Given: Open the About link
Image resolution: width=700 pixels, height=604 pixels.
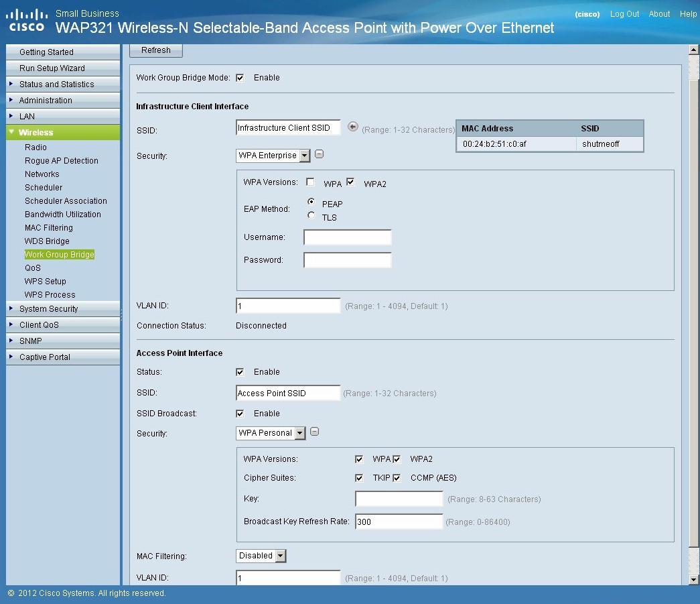Looking at the screenshot, I should click(659, 14).
